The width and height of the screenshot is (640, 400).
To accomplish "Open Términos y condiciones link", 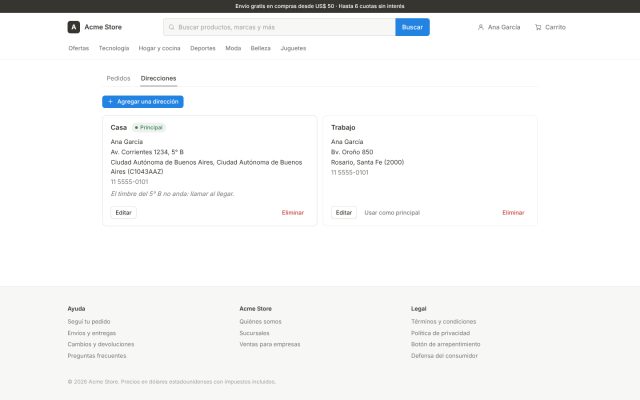I will pos(443,322).
